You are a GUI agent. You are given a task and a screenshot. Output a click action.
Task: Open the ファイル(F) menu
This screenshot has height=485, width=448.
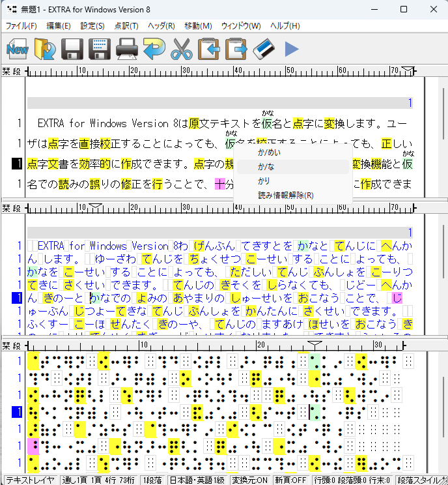point(21,26)
